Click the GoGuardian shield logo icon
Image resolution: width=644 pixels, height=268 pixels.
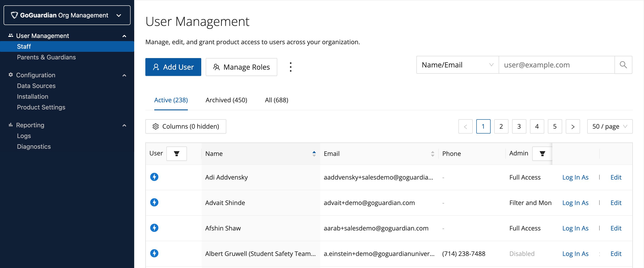coord(15,15)
